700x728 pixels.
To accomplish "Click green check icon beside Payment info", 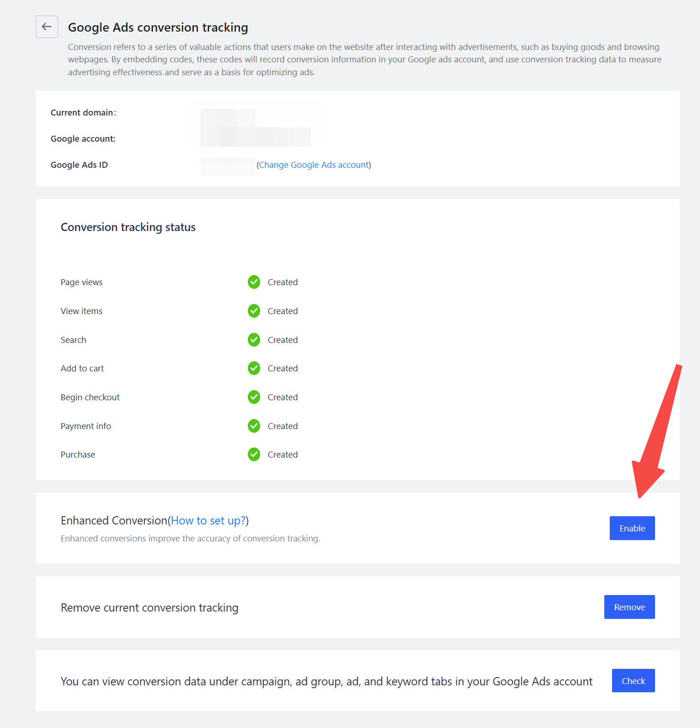I will coord(254,426).
